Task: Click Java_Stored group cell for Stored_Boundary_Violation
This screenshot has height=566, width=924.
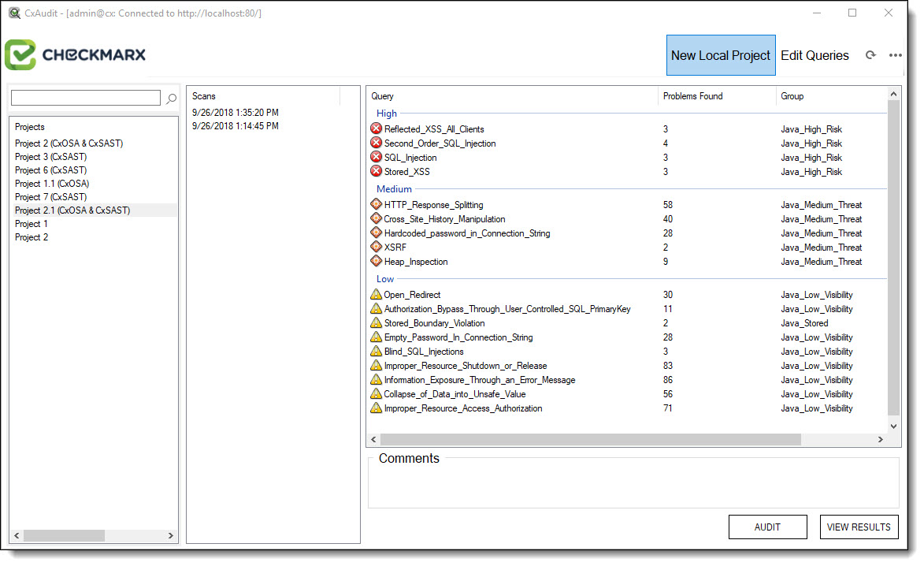Action: [804, 323]
